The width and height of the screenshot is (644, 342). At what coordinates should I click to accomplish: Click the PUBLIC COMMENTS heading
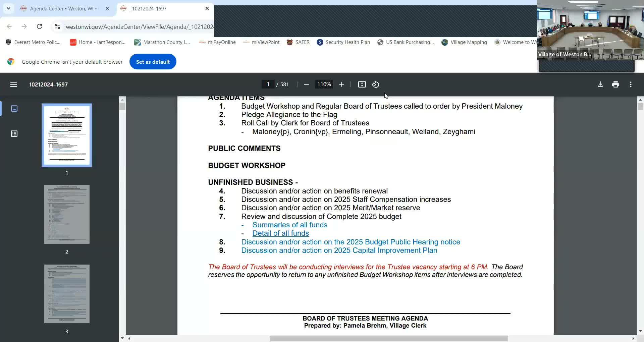[x=244, y=149]
